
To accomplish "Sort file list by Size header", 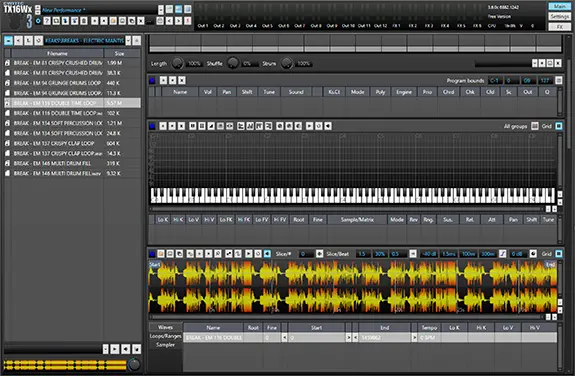I will point(119,54).
